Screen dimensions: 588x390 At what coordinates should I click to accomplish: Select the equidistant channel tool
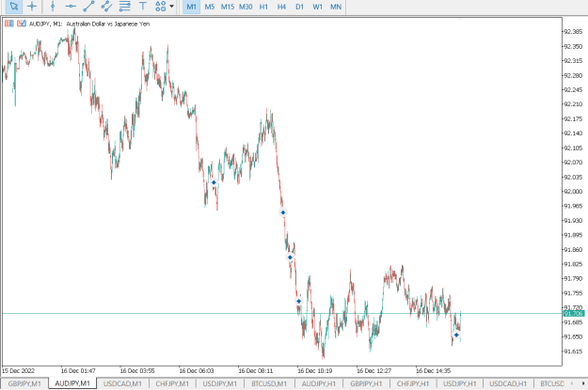click(x=106, y=7)
